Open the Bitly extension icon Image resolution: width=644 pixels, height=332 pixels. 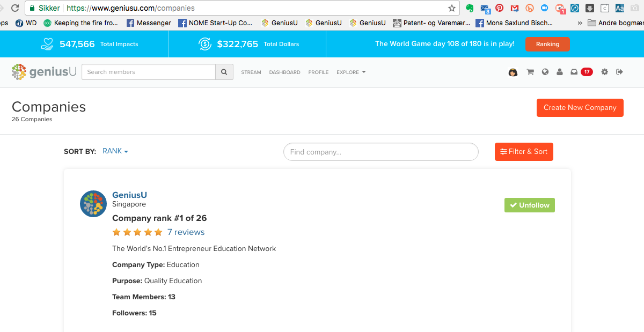530,8
